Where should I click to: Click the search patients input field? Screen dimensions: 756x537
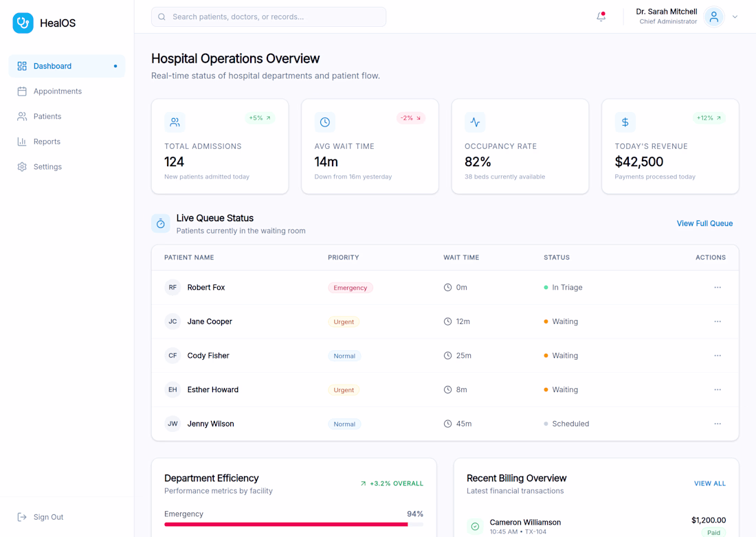click(269, 17)
